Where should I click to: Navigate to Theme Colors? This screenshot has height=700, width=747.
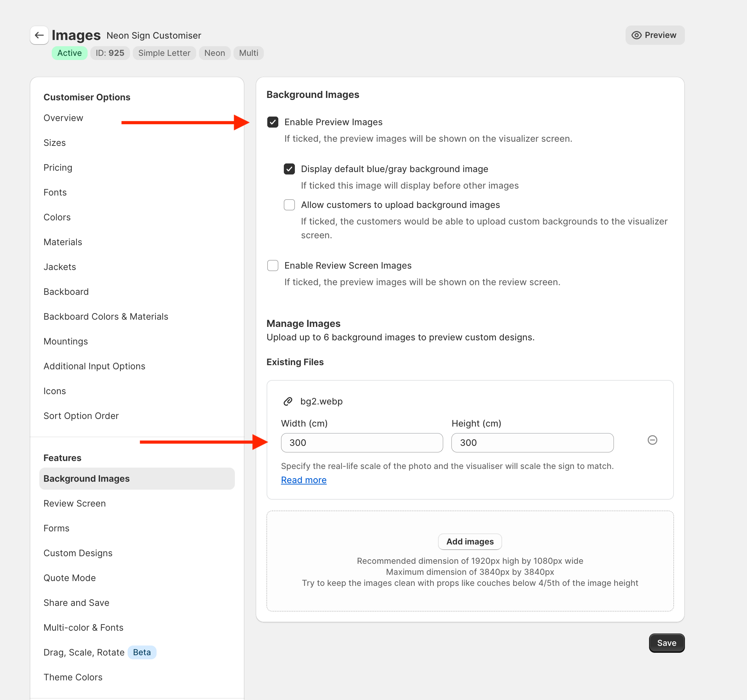pyautogui.click(x=73, y=677)
